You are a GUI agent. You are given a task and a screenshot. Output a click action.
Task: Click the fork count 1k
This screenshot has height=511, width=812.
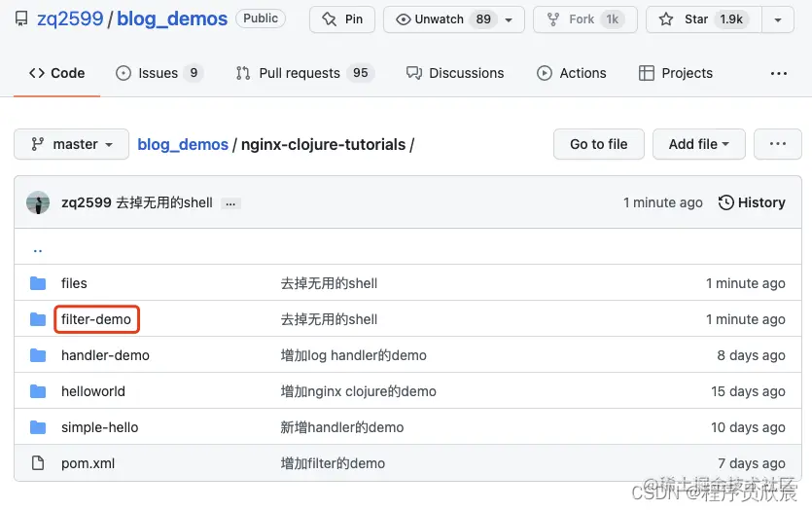(612, 19)
